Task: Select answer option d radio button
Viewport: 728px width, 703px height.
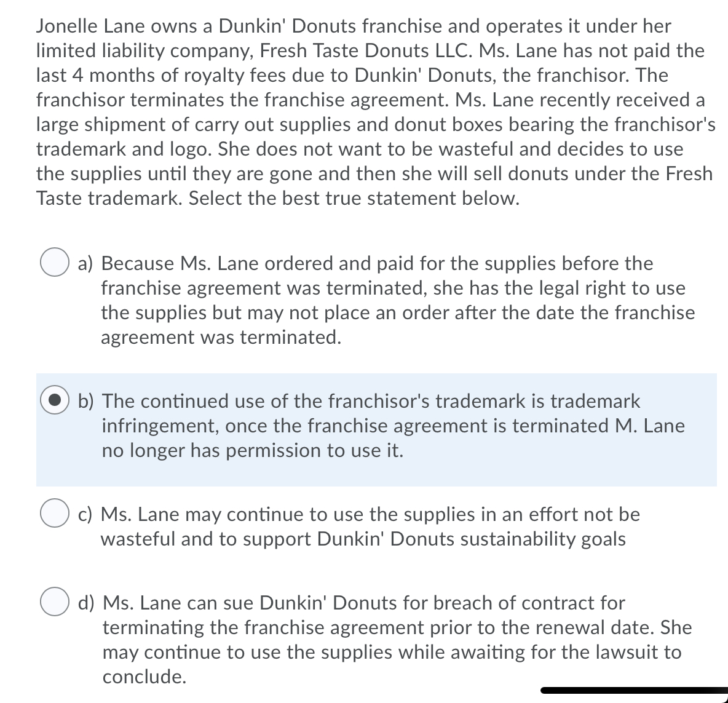Action: point(56,603)
